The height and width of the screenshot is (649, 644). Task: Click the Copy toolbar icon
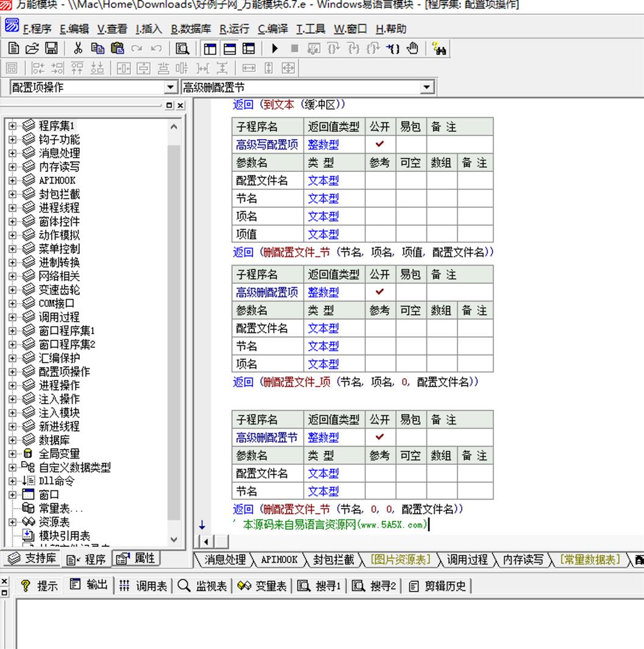point(98,48)
